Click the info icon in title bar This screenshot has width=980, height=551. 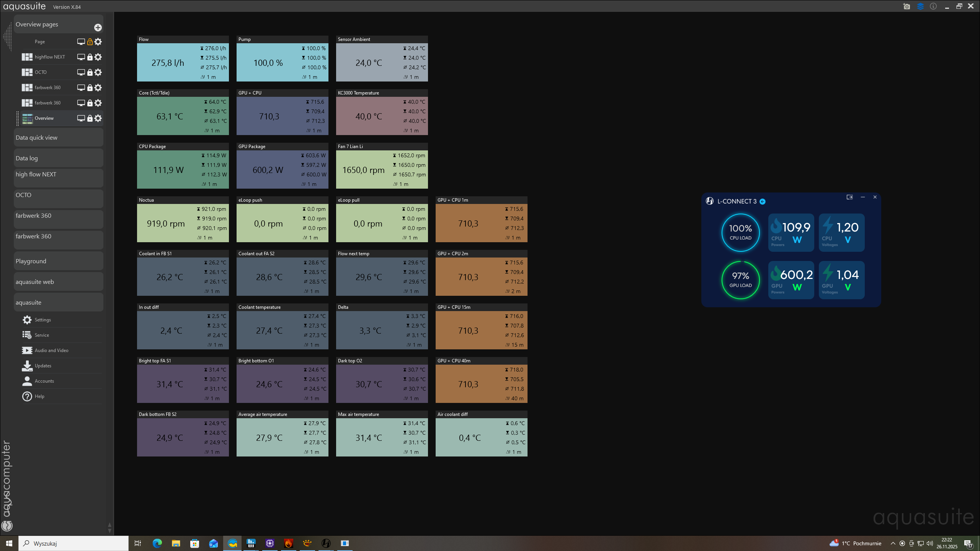[933, 7]
